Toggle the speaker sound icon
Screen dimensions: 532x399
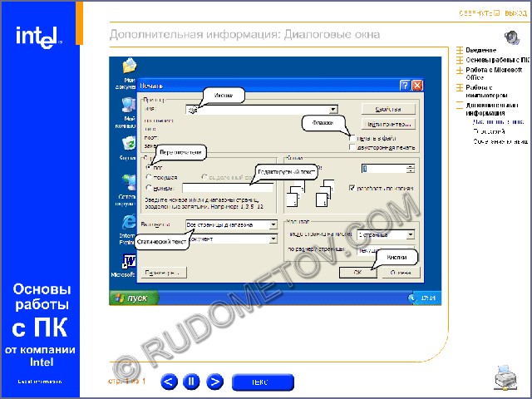click(x=512, y=37)
